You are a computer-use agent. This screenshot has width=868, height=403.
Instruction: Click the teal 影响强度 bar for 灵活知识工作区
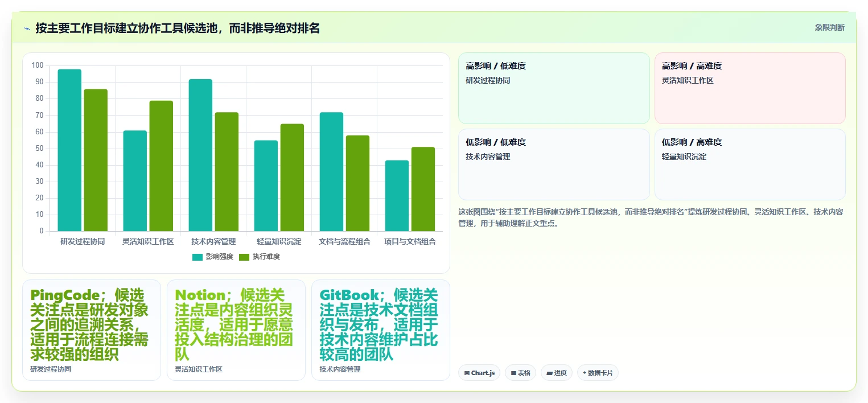point(135,181)
